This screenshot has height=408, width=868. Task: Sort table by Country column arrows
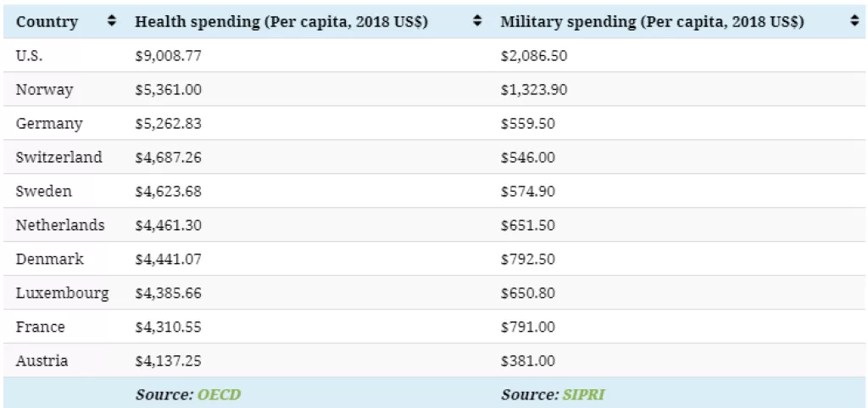pyautogui.click(x=112, y=21)
